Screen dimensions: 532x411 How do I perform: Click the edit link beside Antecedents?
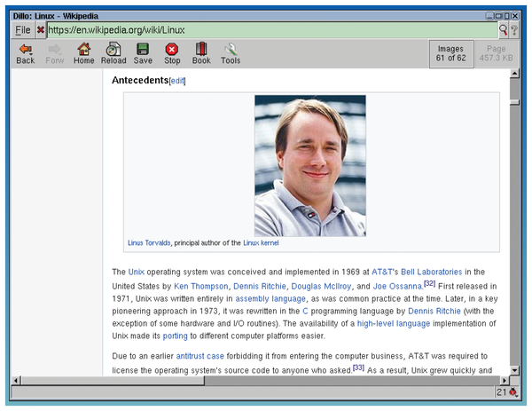click(x=177, y=81)
